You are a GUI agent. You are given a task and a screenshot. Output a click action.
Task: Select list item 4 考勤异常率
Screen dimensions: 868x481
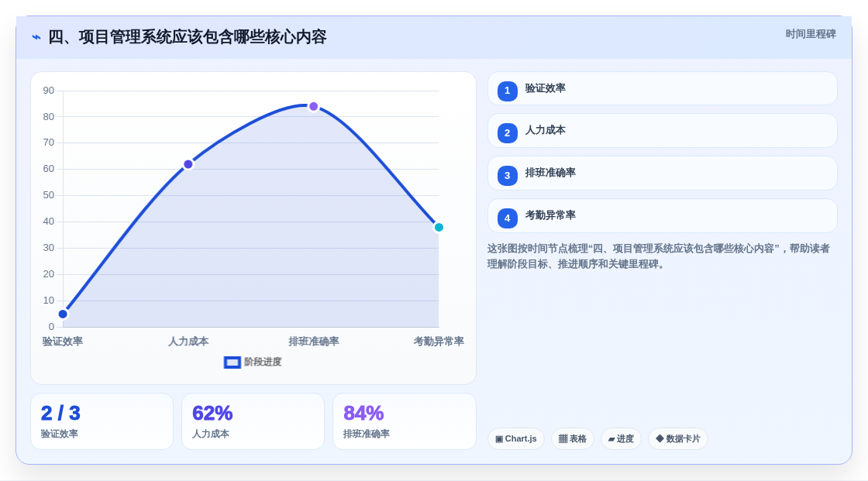click(662, 216)
